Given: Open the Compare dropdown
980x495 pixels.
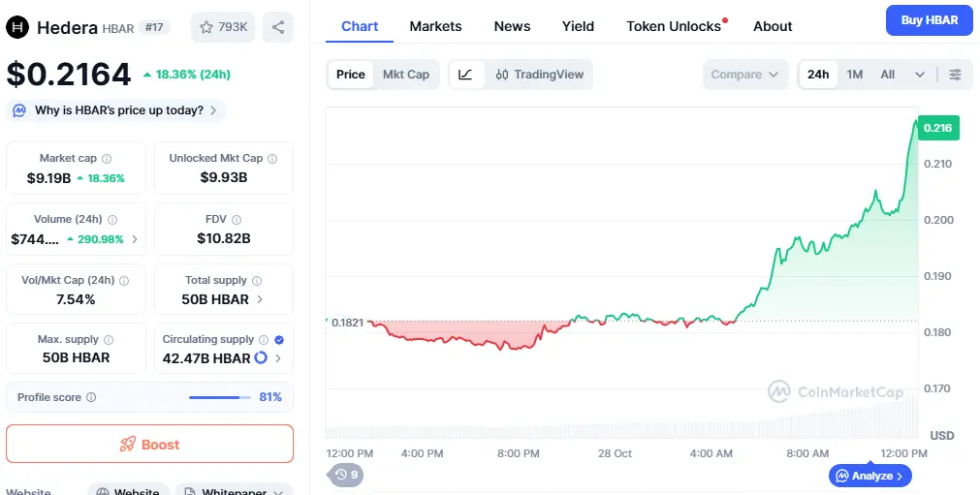Looking at the screenshot, I should point(744,75).
